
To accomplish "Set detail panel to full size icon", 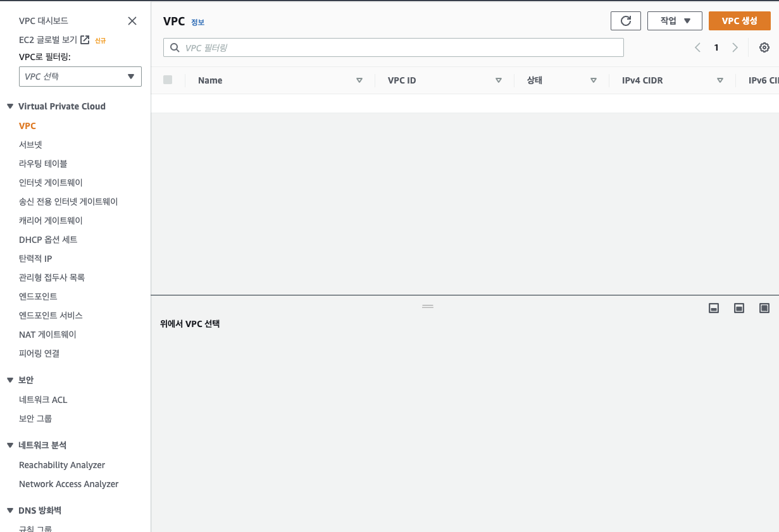I will (x=764, y=308).
